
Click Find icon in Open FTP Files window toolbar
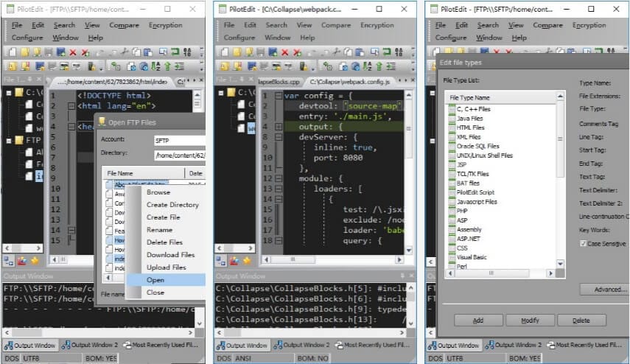click(163, 52)
